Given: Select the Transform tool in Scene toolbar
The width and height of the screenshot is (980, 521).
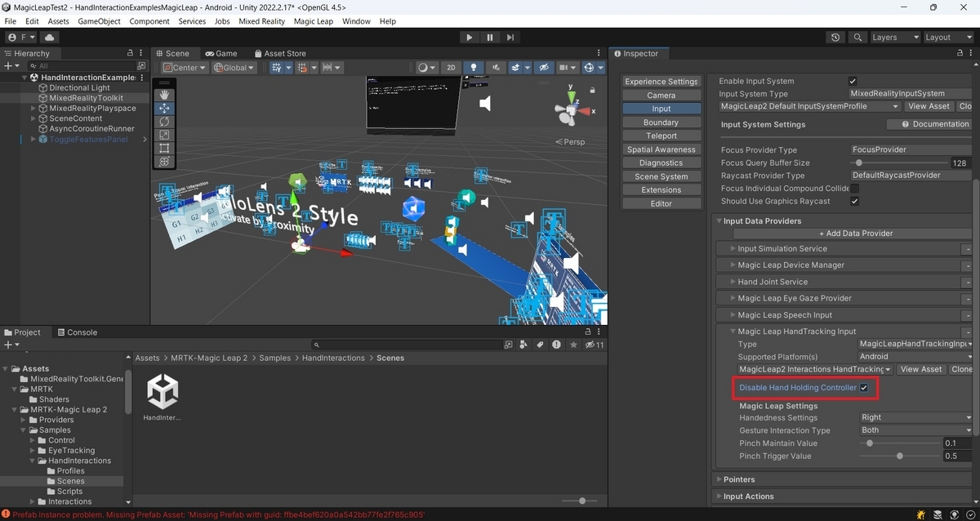Looking at the screenshot, I should pyautogui.click(x=164, y=161).
